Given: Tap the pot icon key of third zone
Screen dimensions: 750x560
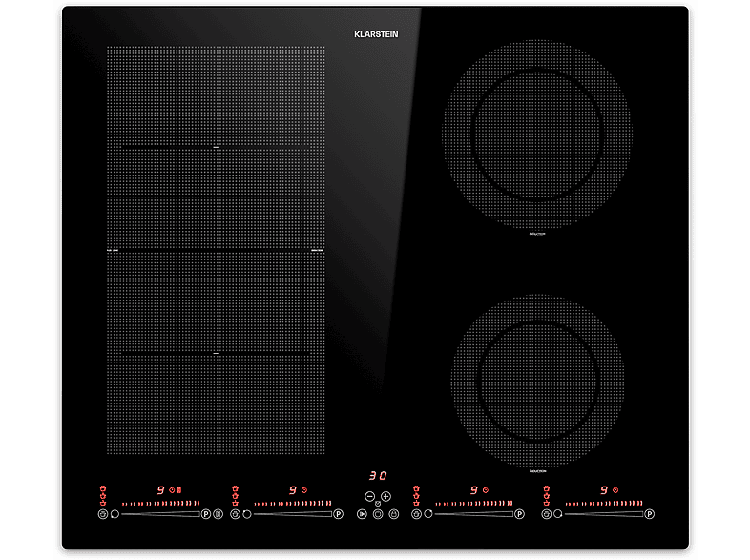Looking at the screenshot, I should 416,514.
